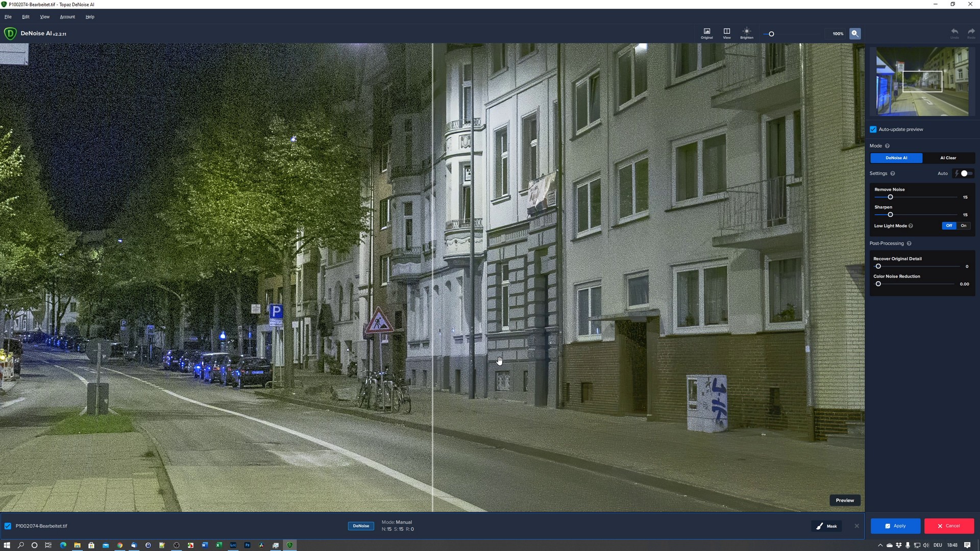Viewport: 980px width, 551px height.
Task: Set Low Light Mode to On
Action: click(x=964, y=226)
